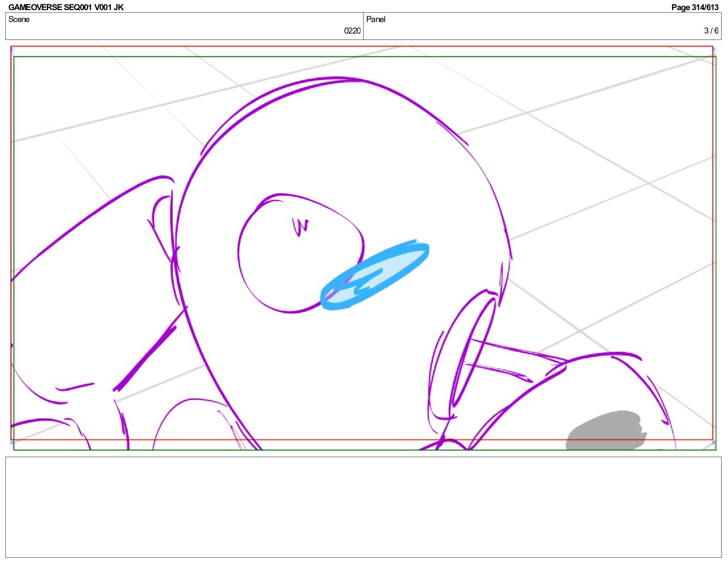Screen dimensions: 728x563
Task: Click the storyboard drawing panel thumbnail
Action: [363, 248]
